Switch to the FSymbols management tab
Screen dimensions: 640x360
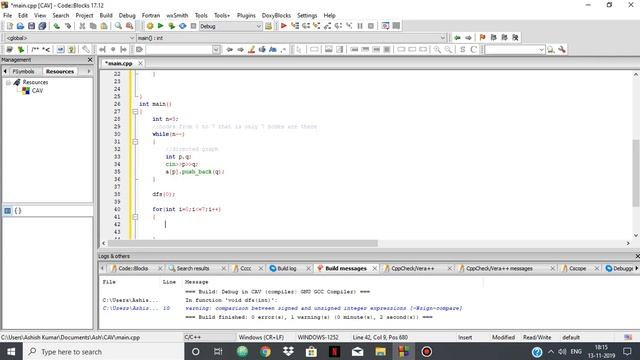[x=23, y=71]
